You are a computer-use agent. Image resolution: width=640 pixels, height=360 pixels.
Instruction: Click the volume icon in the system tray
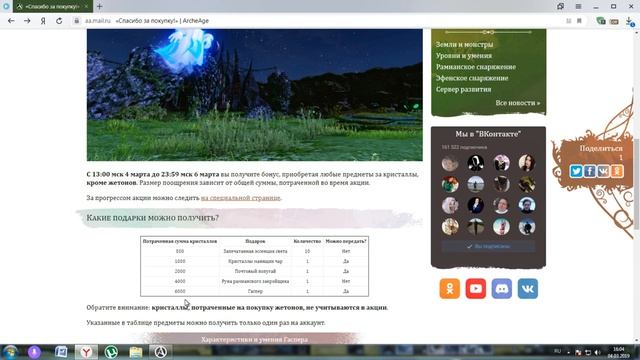597,352
